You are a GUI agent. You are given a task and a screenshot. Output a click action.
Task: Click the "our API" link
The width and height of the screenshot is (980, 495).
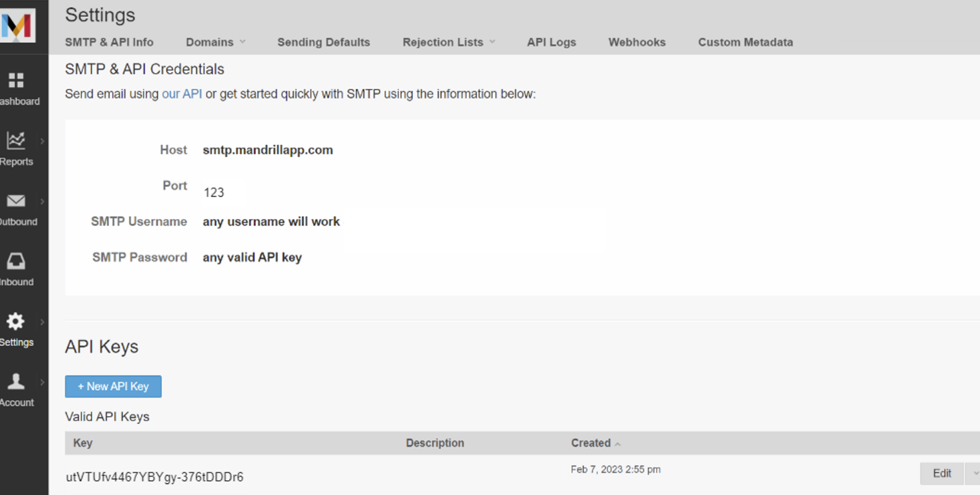[x=181, y=94]
